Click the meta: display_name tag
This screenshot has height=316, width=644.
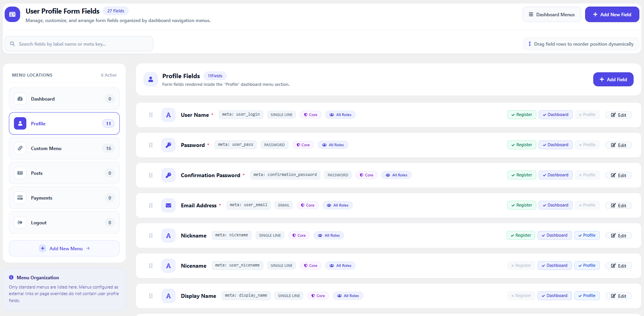[246, 296]
